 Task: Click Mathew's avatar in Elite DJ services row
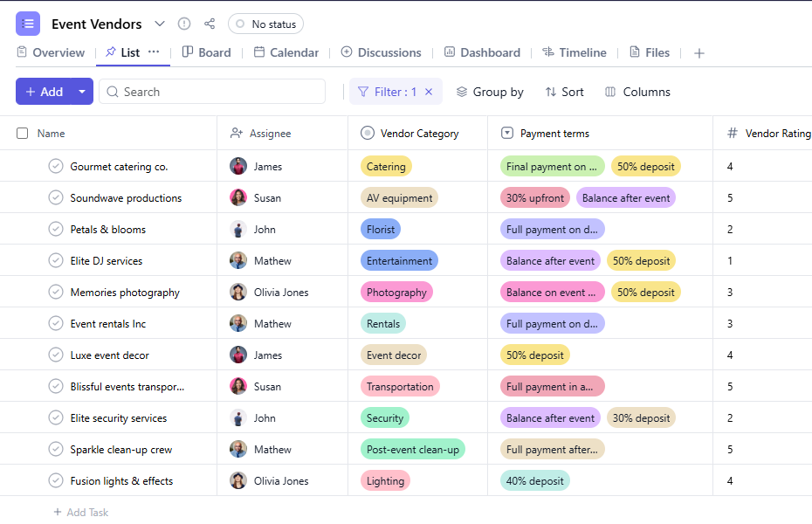[238, 260]
